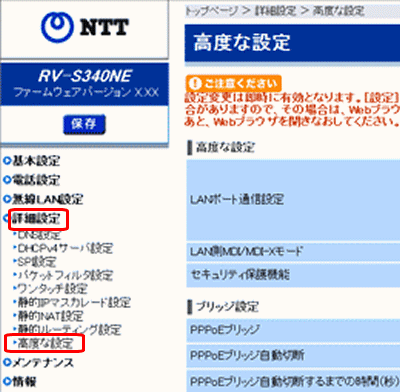Click the NTT logo

[85, 27]
